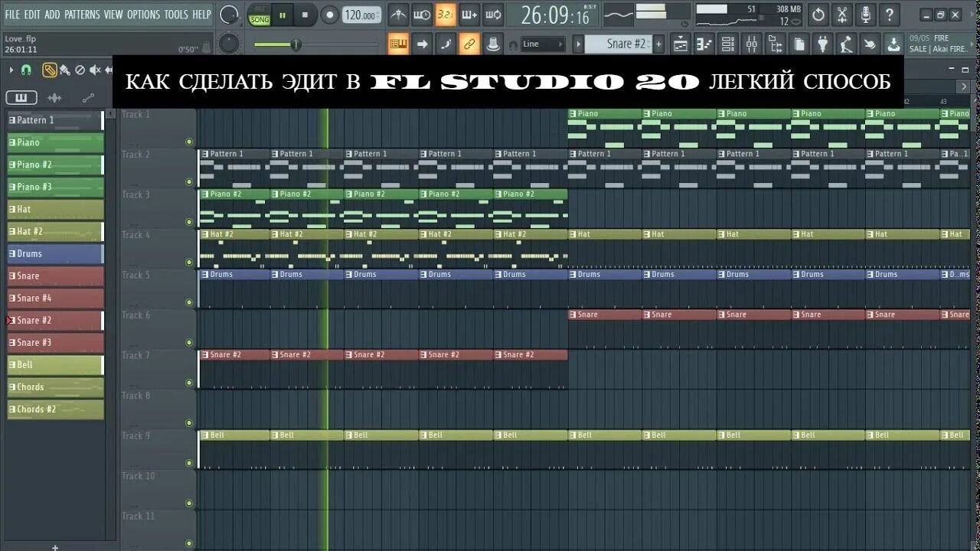This screenshot has height=551, width=980.
Task: Arm the record button
Action: 329,15
